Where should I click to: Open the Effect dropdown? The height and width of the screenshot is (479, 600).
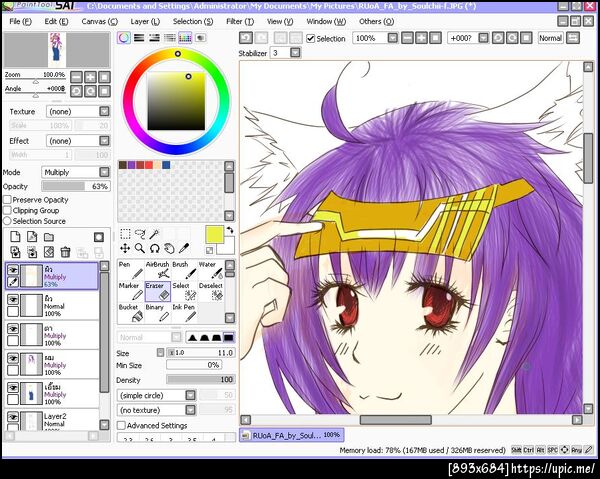104,141
